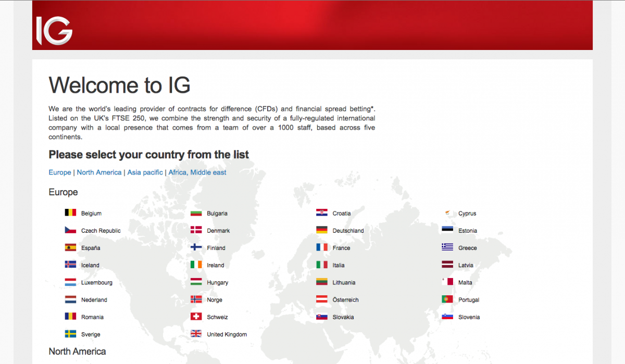Jump to the Asia pacific region link

click(x=145, y=172)
